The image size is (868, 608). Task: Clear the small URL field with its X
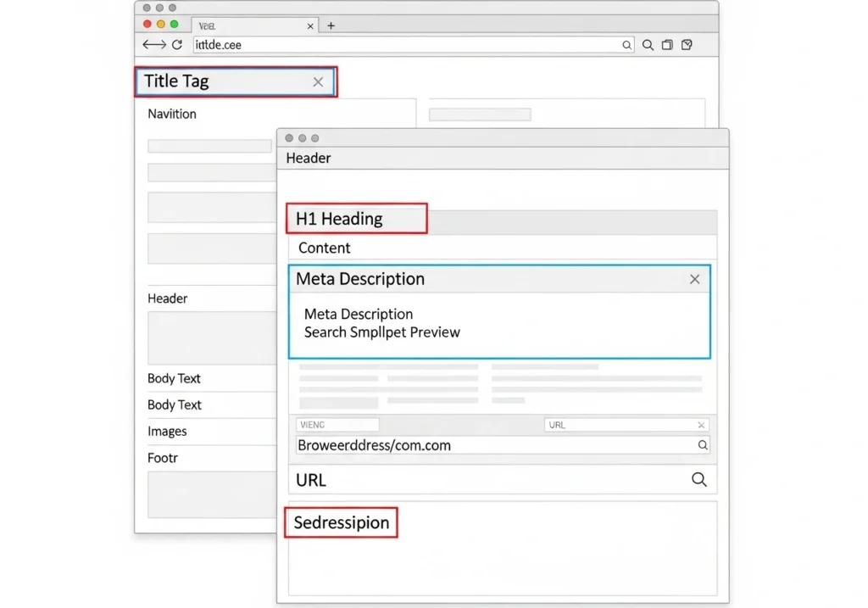tap(701, 425)
